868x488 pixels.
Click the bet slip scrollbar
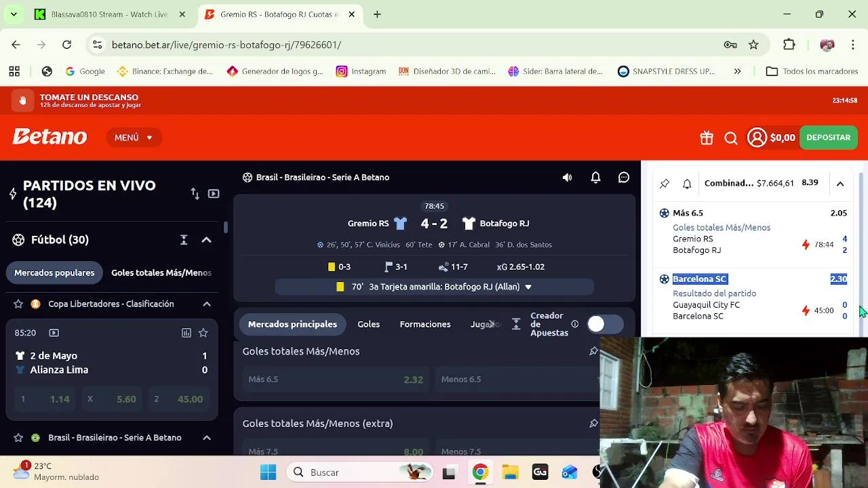coord(863,254)
